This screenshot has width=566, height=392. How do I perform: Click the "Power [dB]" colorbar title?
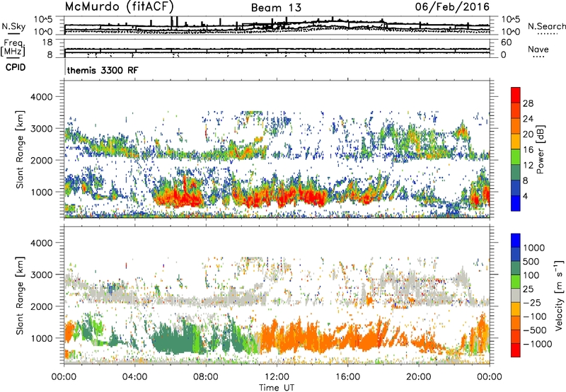pos(540,149)
